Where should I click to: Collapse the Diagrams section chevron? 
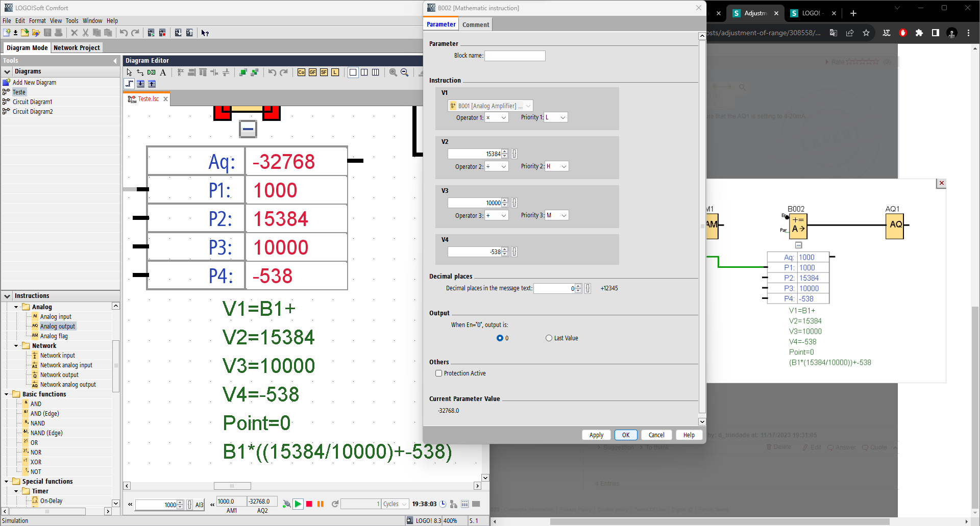[x=7, y=71]
